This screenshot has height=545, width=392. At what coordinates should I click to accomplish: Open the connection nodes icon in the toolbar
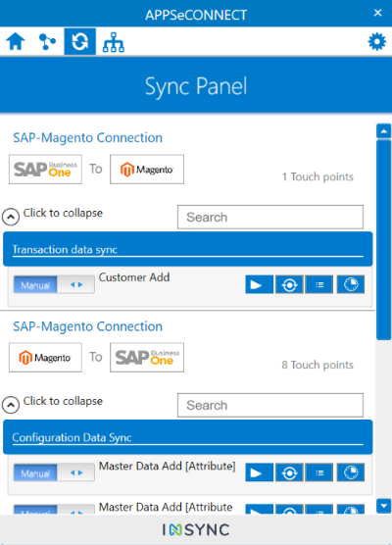coord(47,42)
